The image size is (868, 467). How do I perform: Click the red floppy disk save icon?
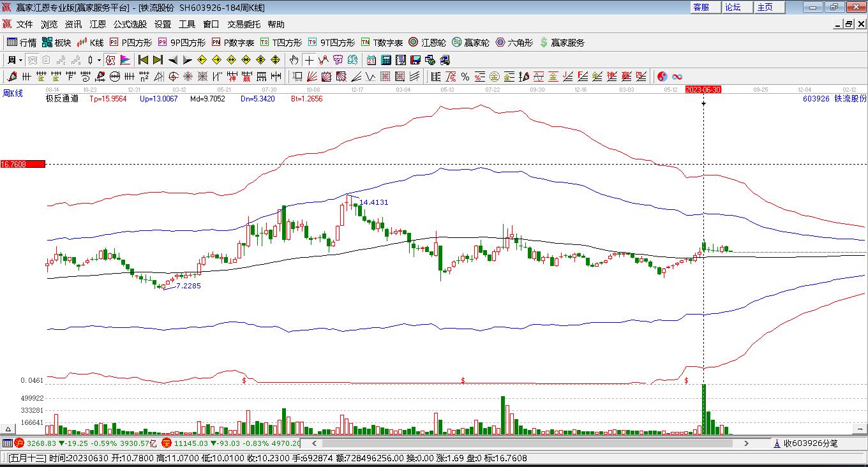pos(415,60)
